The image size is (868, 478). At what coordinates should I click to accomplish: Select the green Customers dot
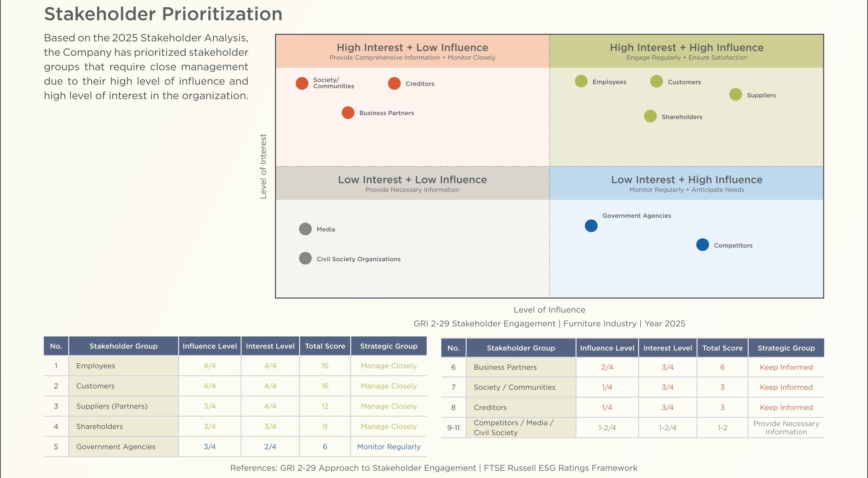pyautogui.click(x=656, y=81)
